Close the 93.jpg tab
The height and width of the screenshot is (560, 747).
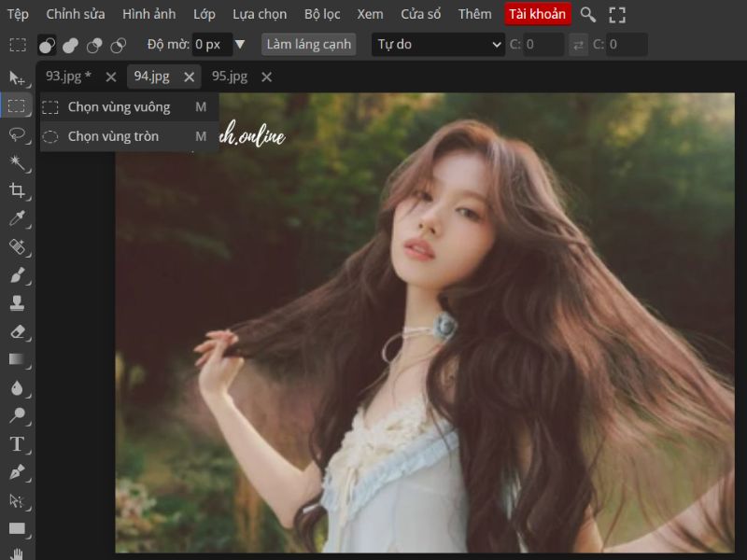pyautogui.click(x=111, y=77)
